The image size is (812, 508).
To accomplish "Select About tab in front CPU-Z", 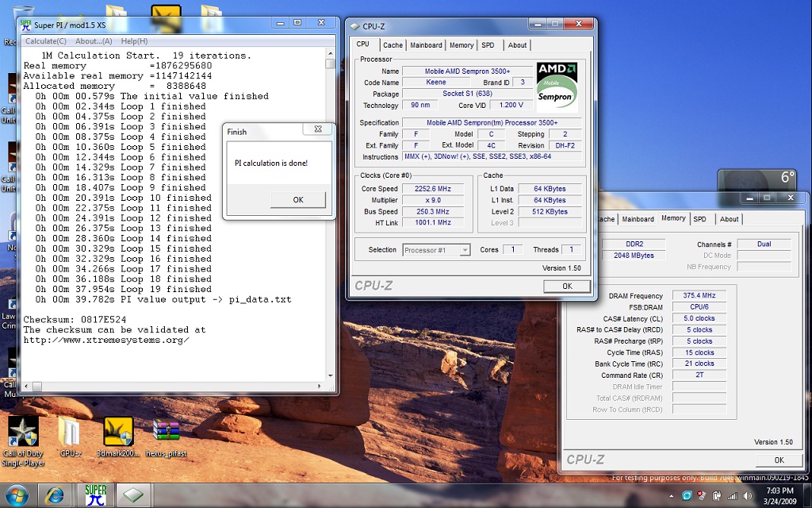I will point(517,45).
